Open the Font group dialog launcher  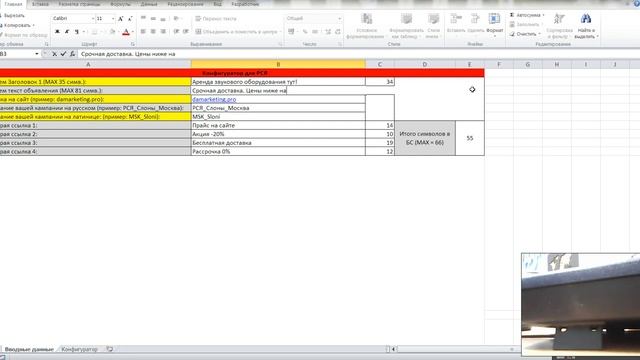click(133, 44)
